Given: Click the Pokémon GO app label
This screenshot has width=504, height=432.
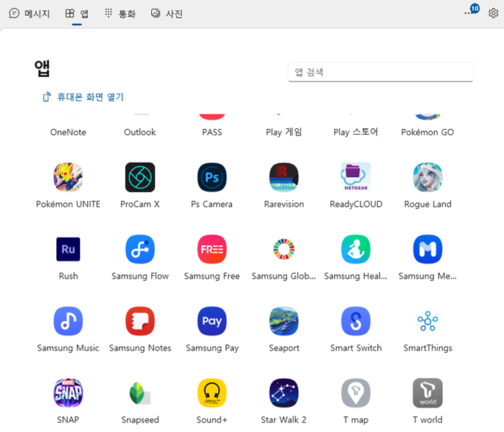Looking at the screenshot, I should click(428, 132).
